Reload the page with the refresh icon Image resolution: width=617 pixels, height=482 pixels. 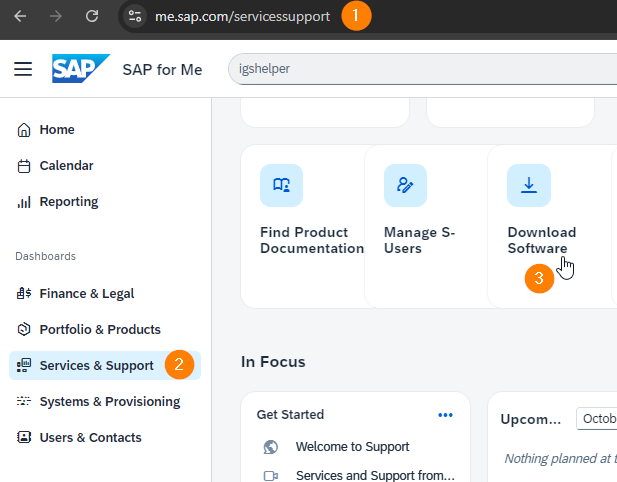92,16
